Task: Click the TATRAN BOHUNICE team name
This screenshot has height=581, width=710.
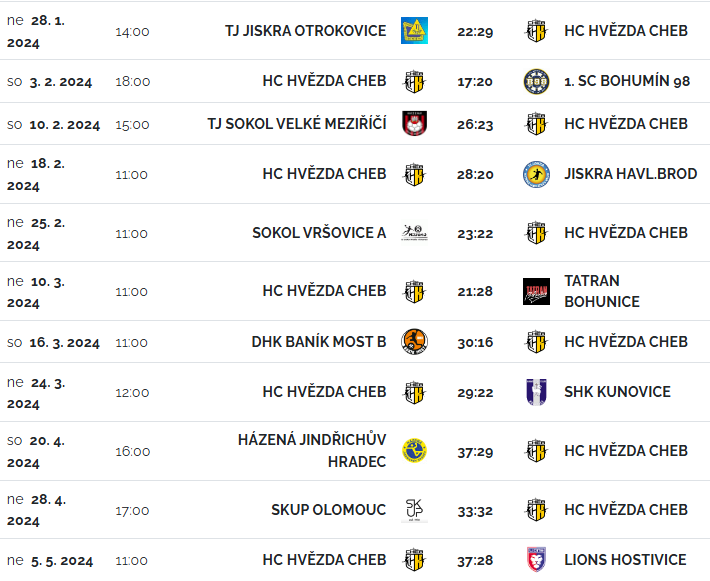Action: [602, 291]
